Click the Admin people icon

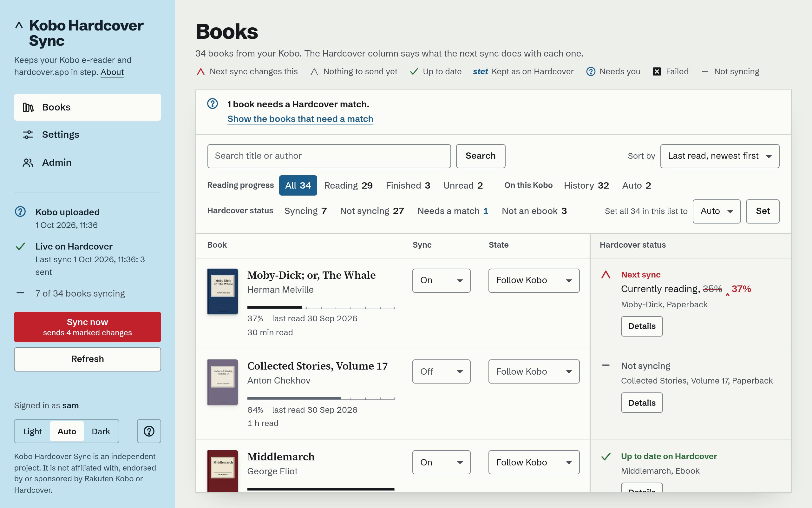coord(28,163)
